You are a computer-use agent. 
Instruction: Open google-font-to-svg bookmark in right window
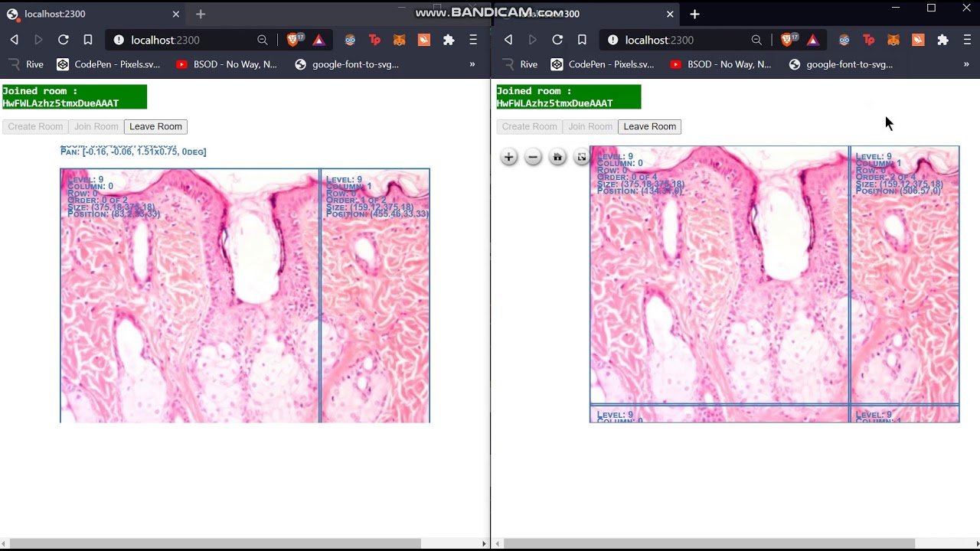(x=841, y=64)
